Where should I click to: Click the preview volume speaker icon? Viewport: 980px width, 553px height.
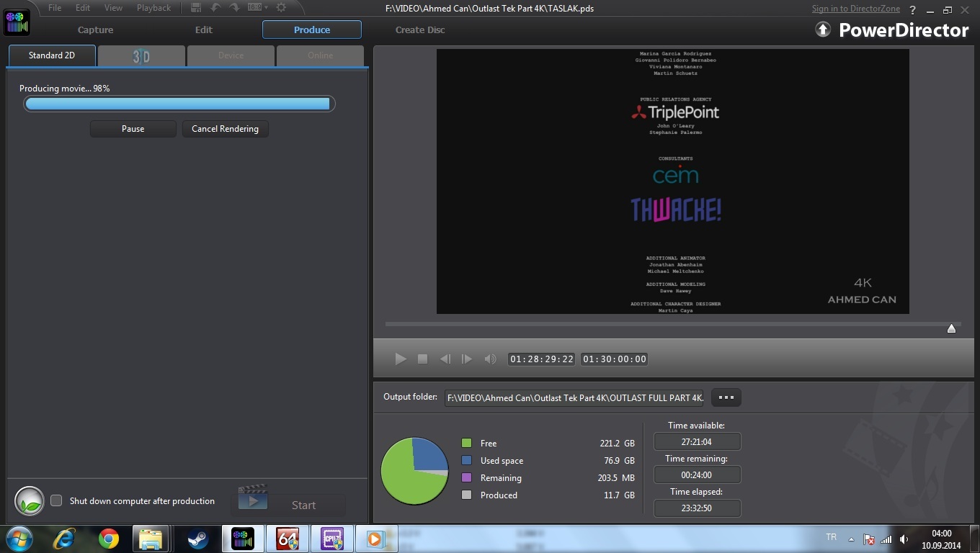[490, 359]
